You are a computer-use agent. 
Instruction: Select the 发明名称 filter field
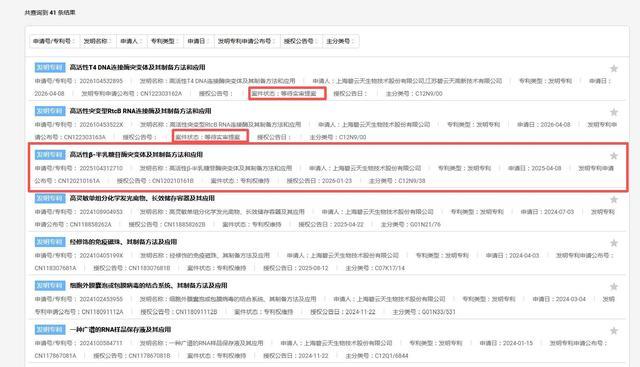[x=98, y=41]
